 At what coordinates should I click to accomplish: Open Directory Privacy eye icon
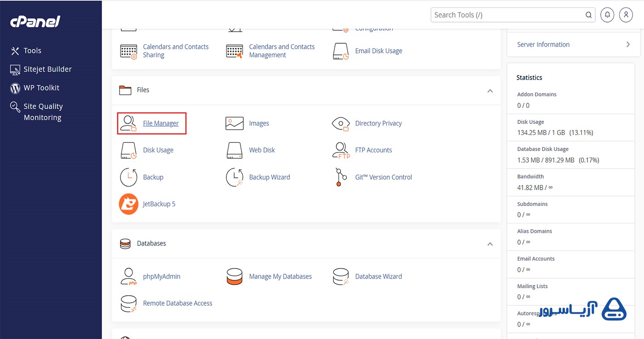pos(341,123)
